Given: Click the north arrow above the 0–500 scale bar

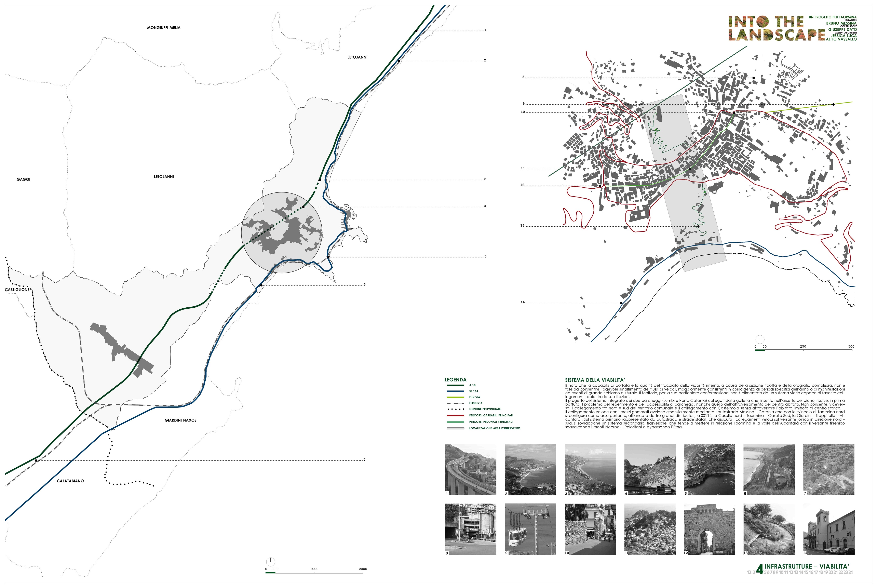Looking at the screenshot, I should click(x=760, y=339).
